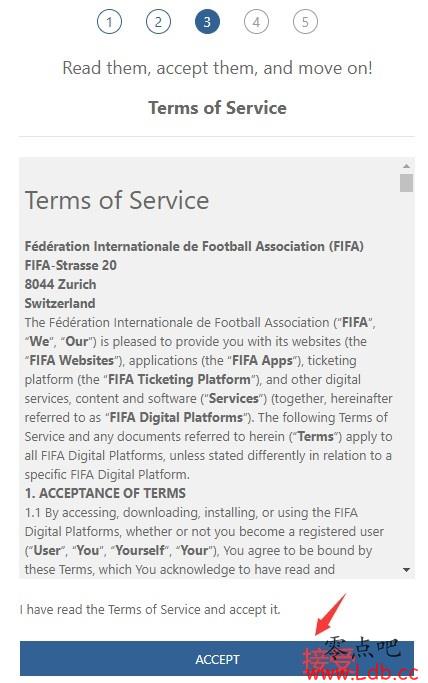Screen dimensions: 428x683
Task: Click the scrollbar up arrow
Action: point(406,166)
